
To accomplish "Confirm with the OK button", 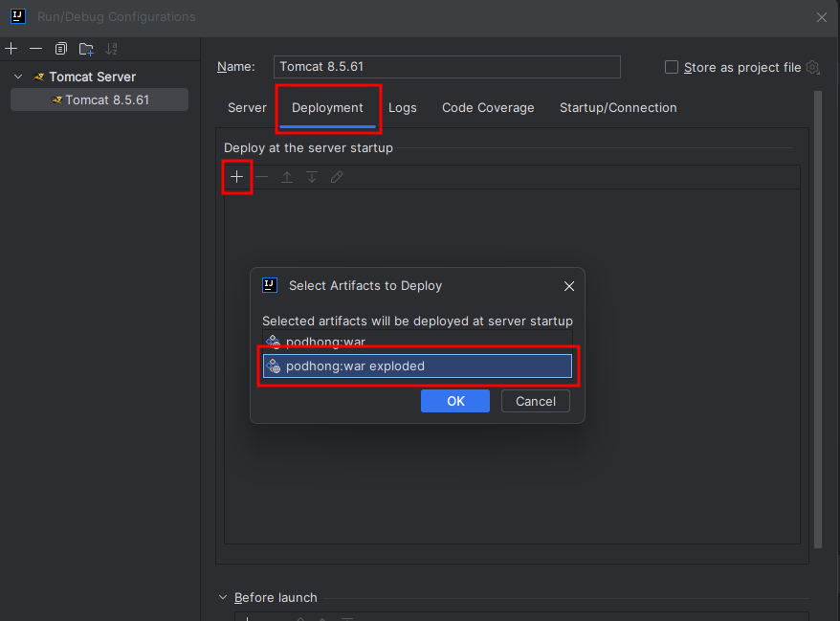I will pyautogui.click(x=455, y=401).
